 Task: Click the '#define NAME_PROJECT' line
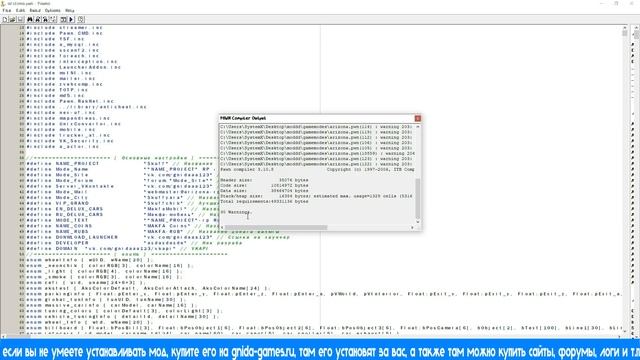click(120, 163)
